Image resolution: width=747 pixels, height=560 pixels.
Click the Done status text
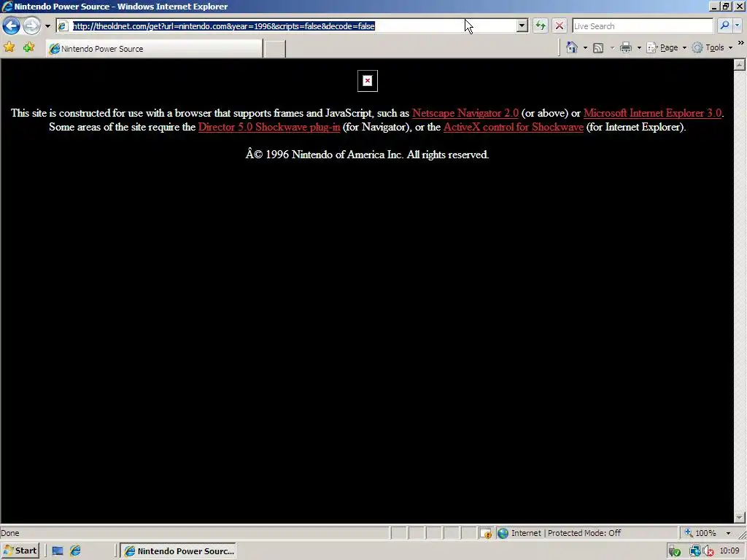tap(10, 533)
